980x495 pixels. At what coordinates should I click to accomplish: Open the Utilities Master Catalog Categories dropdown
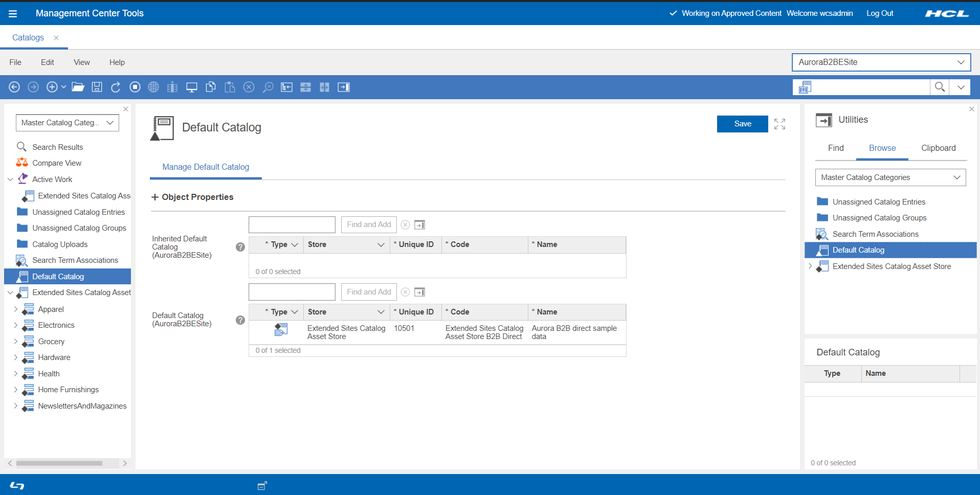pos(890,177)
